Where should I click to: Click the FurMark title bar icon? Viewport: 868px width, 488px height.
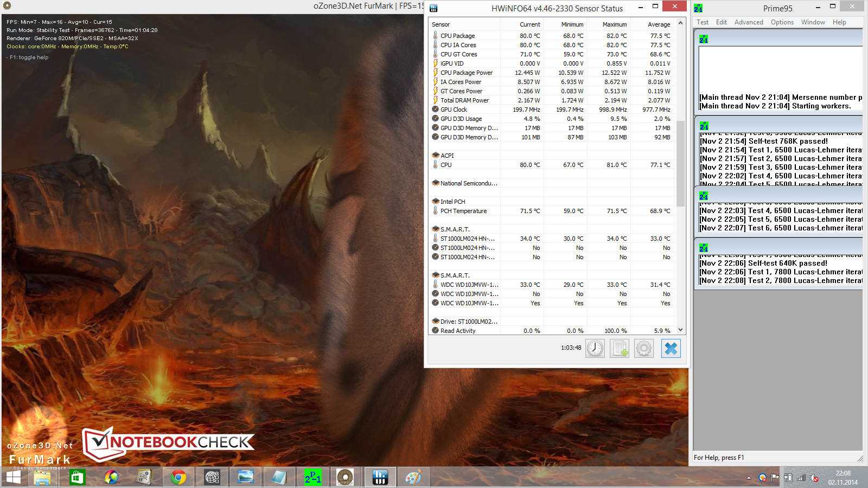tap(7, 6)
